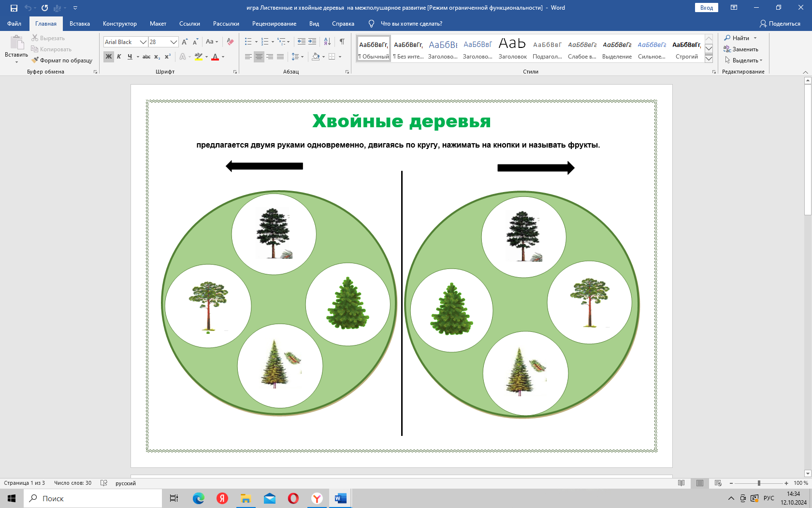
Task: Click the Increase font size icon
Action: click(x=185, y=42)
